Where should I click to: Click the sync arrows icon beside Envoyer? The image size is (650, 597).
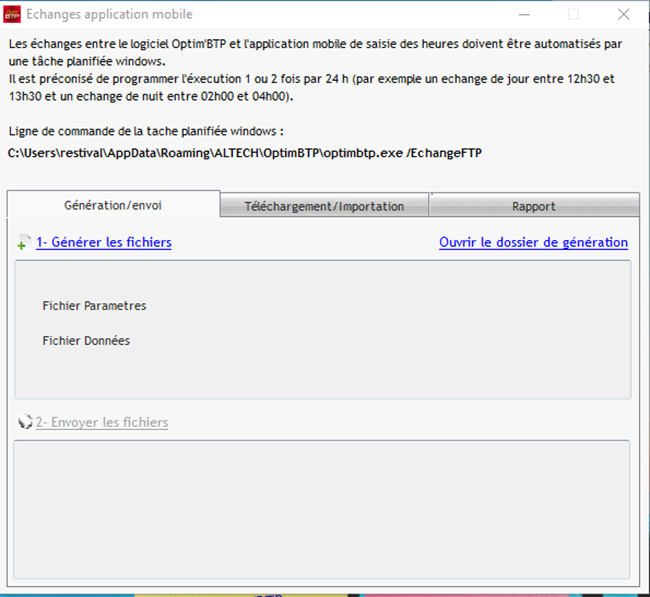coord(25,422)
